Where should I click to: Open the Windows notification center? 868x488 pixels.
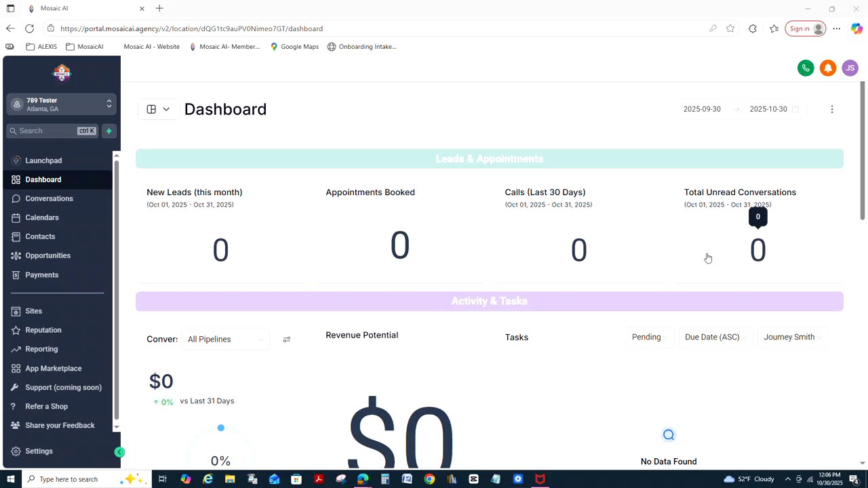[854, 479]
